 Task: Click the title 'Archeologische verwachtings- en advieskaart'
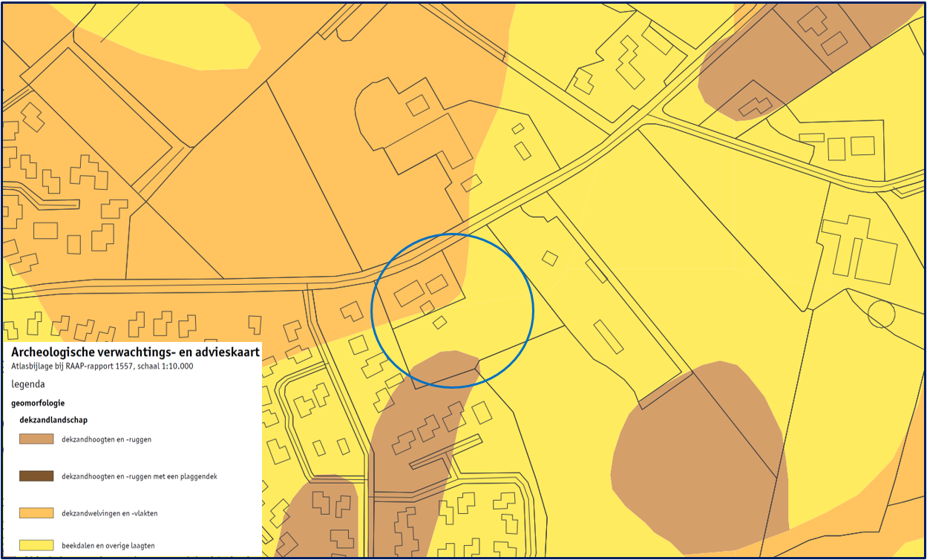point(136,352)
